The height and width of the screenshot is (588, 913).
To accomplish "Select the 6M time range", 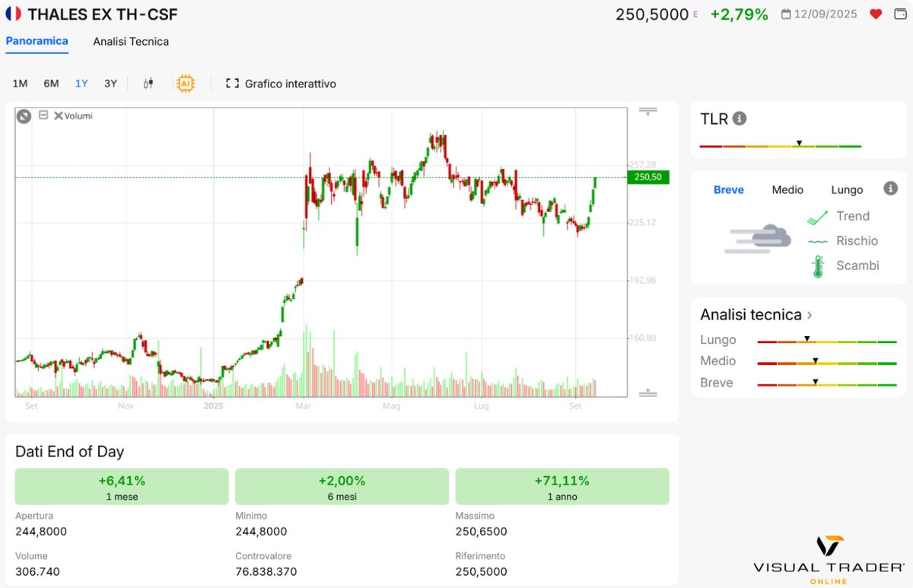I will pos(51,84).
